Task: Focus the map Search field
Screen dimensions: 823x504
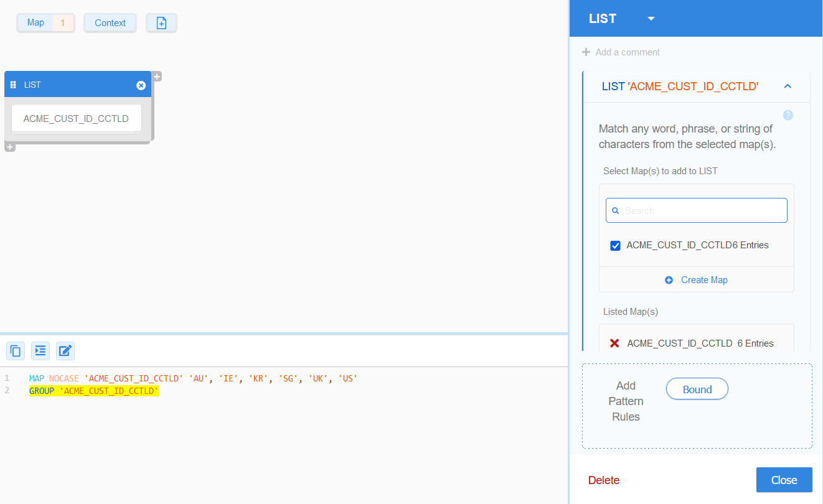Action: click(697, 210)
